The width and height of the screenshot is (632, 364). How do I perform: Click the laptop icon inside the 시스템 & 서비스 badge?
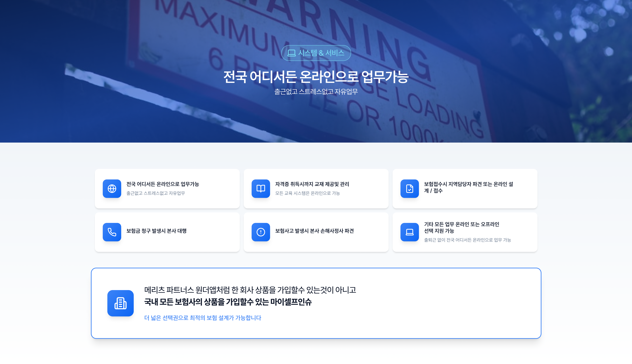click(x=291, y=53)
